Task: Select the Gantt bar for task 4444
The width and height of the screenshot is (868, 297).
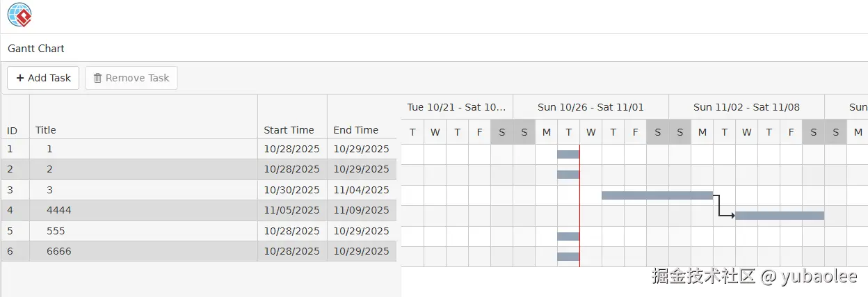Action: [x=779, y=216]
